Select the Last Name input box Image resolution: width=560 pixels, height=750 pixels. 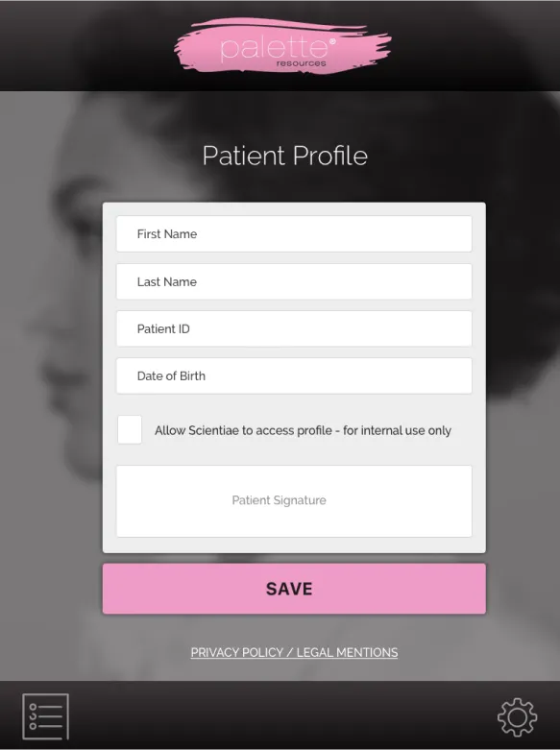tap(294, 281)
